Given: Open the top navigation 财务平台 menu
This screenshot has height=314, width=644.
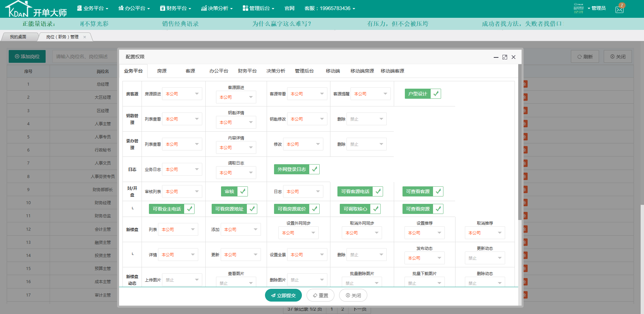Looking at the screenshot, I should click(x=175, y=8).
